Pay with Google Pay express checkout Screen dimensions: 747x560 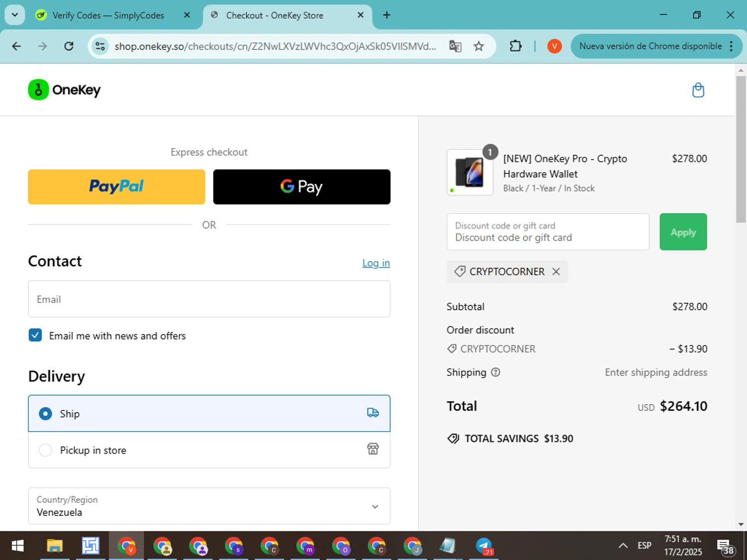pos(302,187)
